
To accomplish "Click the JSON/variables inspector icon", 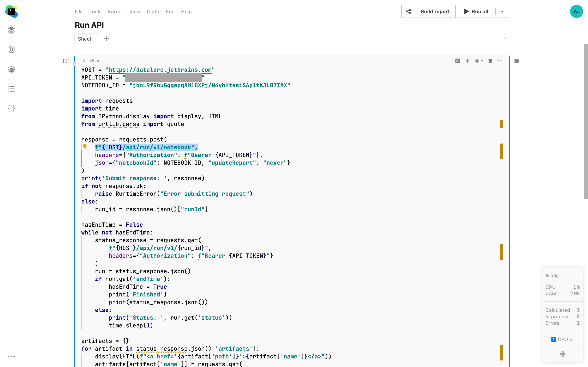I will pyautogui.click(x=11, y=108).
